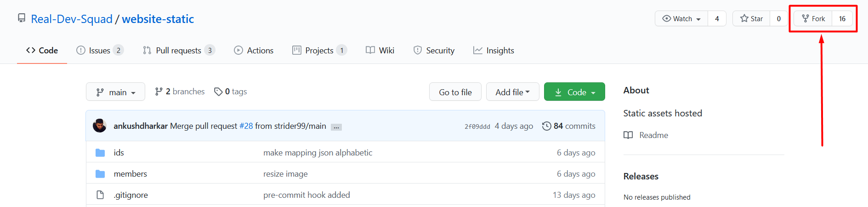Click the Go to file button
This screenshot has width=868, height=207.
click(x=455, y=92)
